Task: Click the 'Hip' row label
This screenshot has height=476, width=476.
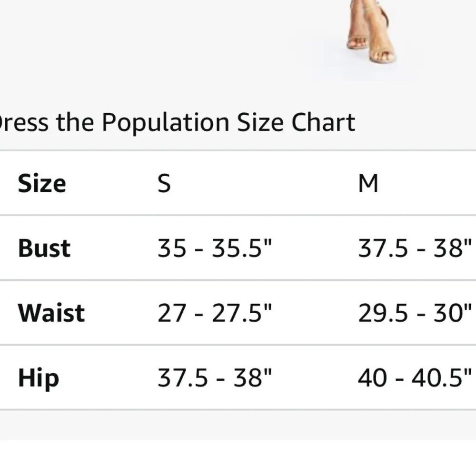Action: pos(39,378)
